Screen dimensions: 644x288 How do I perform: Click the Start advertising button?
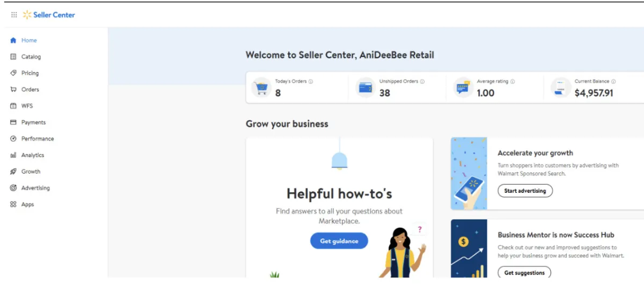[x=525, y=191]
